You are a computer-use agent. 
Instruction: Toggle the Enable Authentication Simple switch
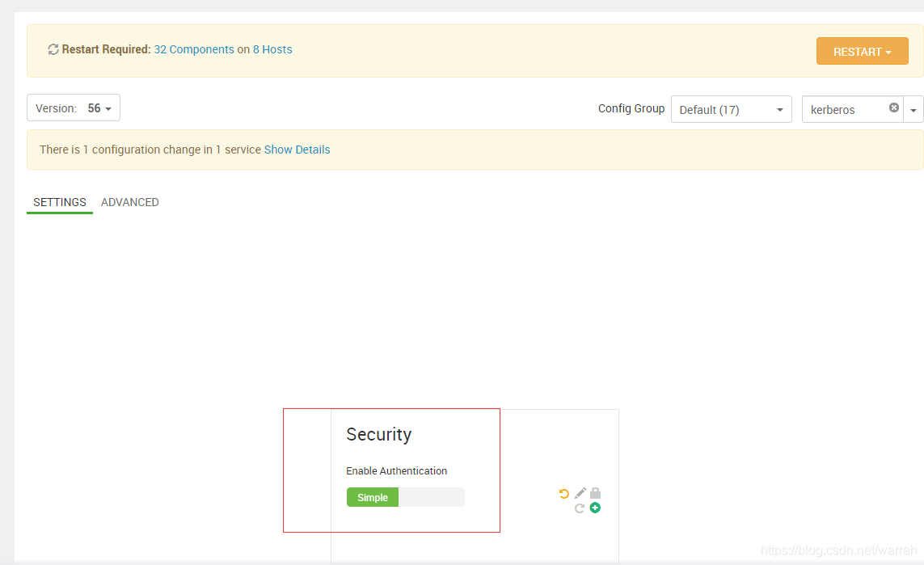[x=406, y=497]
